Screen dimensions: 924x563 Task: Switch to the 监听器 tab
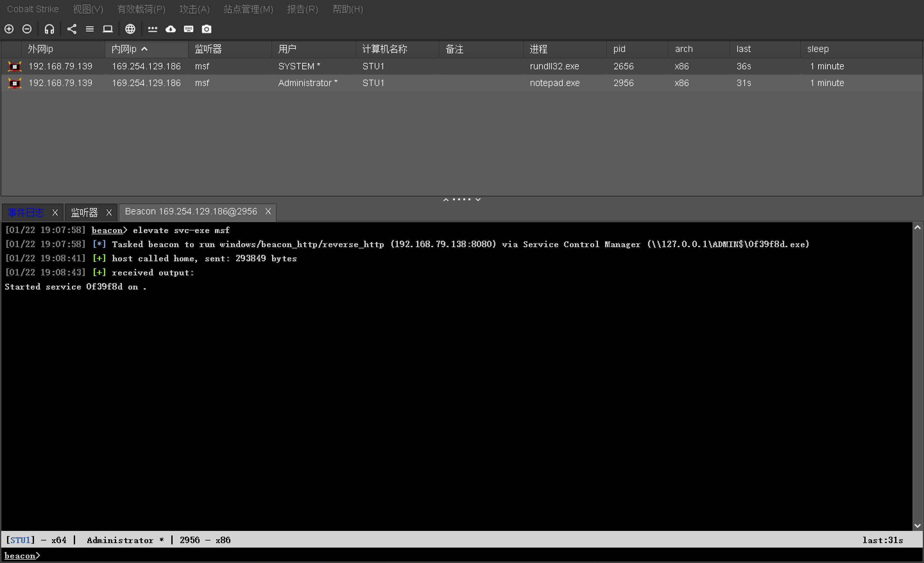tap(84, 212)
